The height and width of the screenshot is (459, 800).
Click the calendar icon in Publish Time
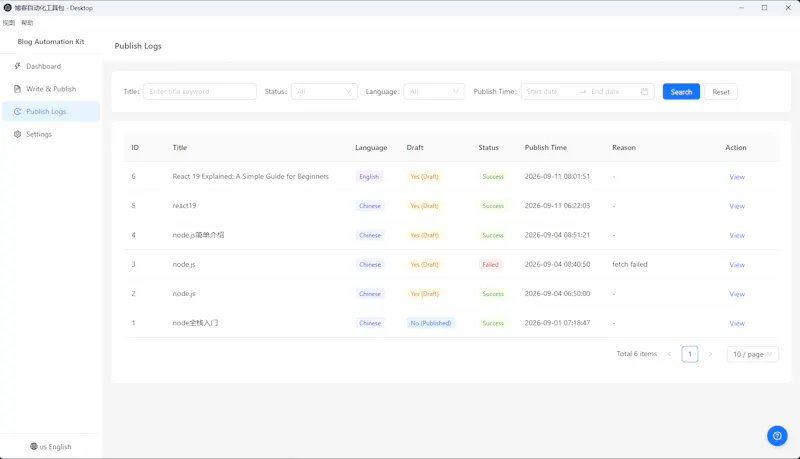(644, 92)
